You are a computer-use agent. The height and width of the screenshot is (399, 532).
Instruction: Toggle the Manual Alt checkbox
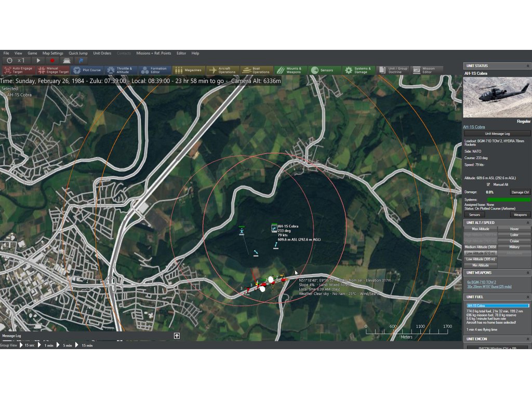coord(488,184)
